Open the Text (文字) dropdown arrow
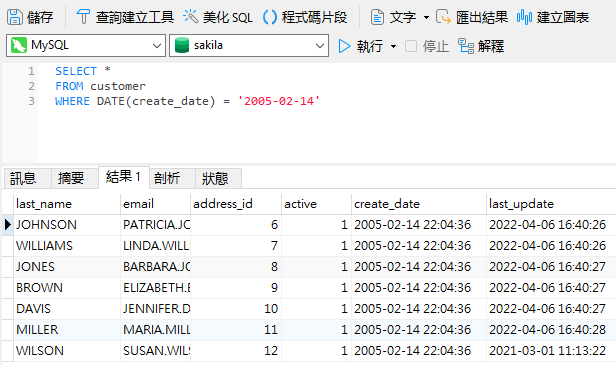 (426, 17)
